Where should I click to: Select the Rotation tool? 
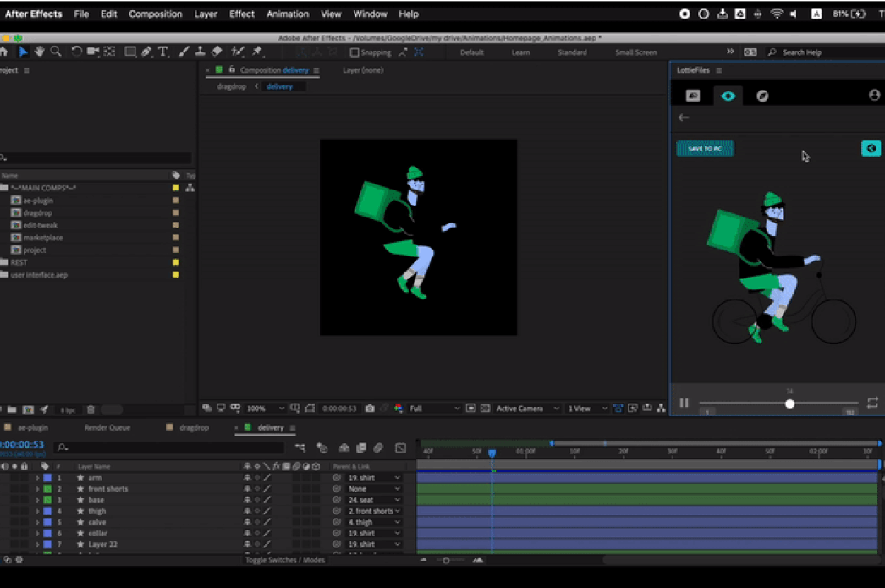76,52
